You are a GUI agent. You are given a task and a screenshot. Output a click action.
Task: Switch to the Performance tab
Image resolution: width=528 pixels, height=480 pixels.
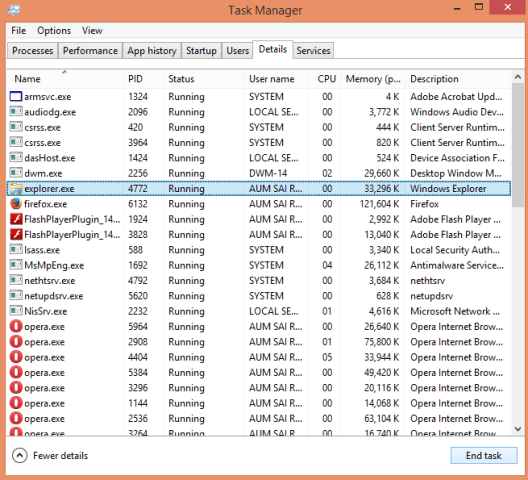pos(90,51)
